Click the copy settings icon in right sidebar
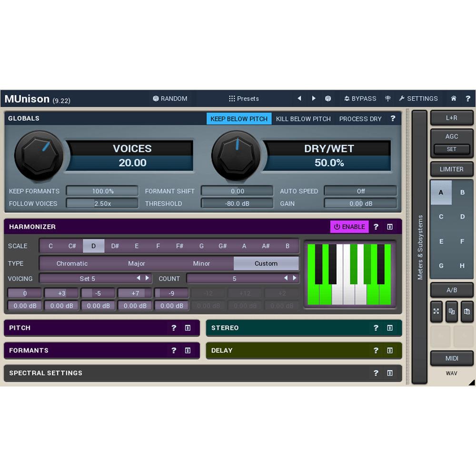The image size is (476, 476). point(452,312)
